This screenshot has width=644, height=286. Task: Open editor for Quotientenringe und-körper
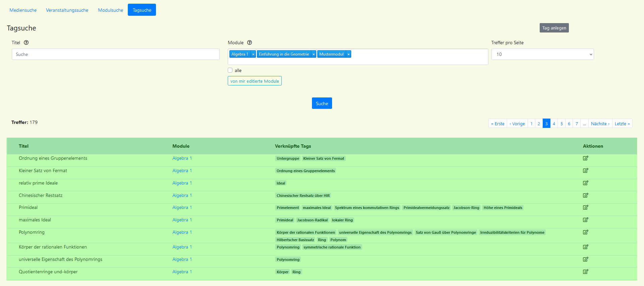585,272
